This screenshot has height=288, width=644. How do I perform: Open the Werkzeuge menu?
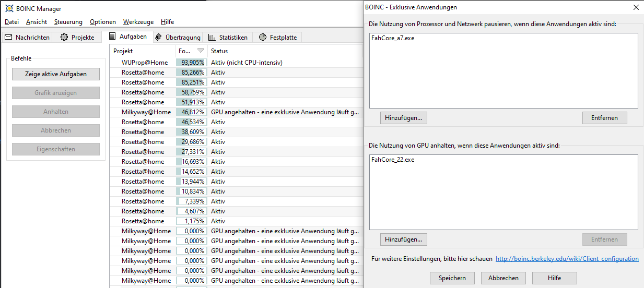point(138,22)
